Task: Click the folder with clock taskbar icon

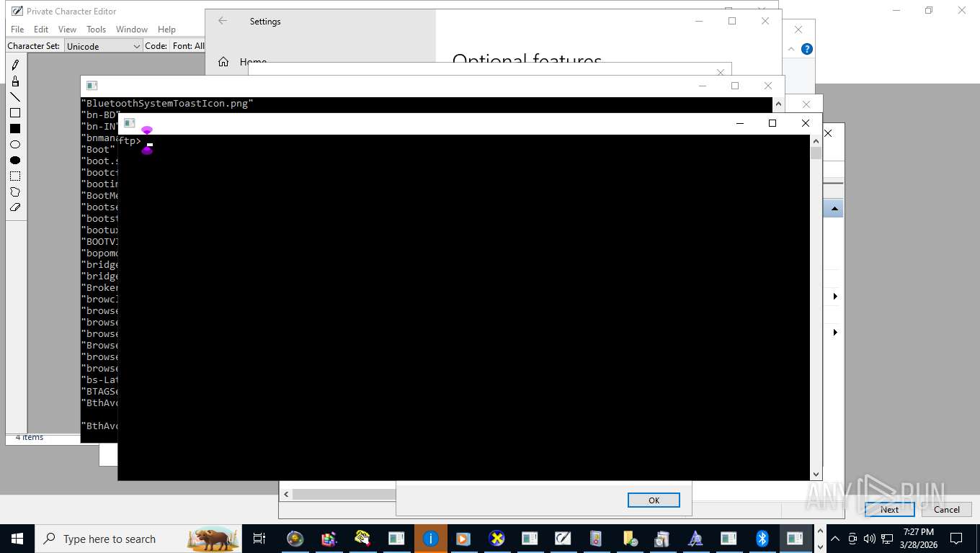Action: pos(629,539)
